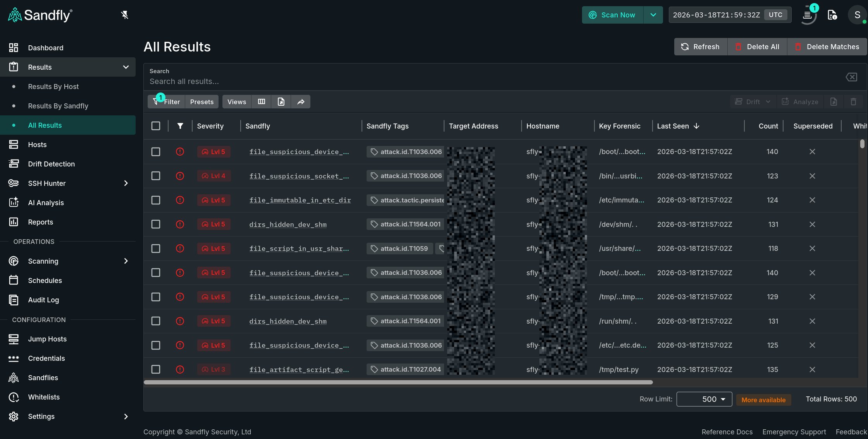Switch to Results By Host

pos(53,86)
